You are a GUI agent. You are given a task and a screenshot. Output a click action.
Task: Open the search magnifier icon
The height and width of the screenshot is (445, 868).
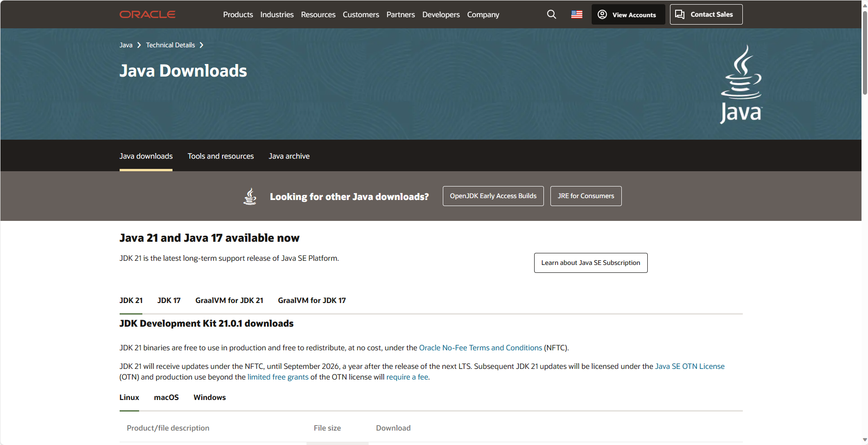tap(551, 14)
